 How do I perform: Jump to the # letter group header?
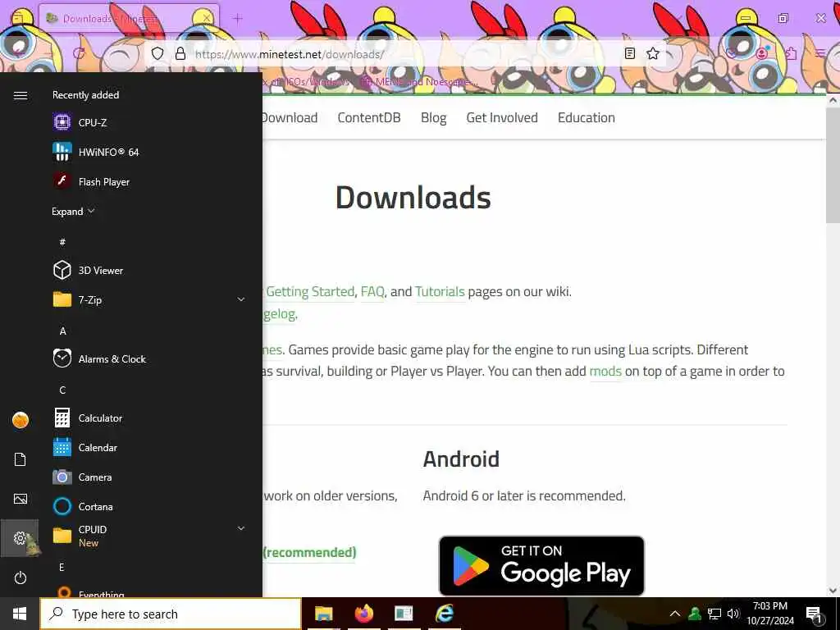pyautogui.click(x=62, y=242)
